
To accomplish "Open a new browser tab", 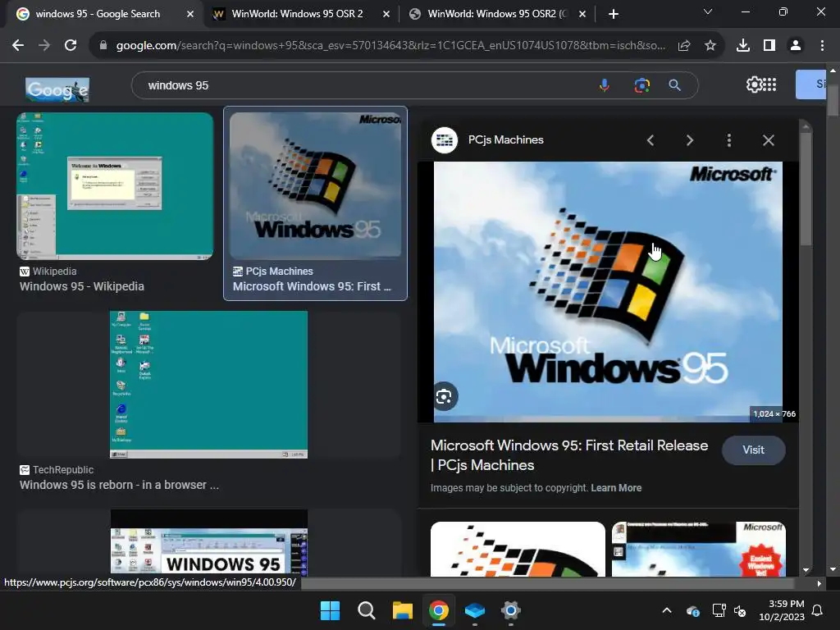I will click(614, 14).
